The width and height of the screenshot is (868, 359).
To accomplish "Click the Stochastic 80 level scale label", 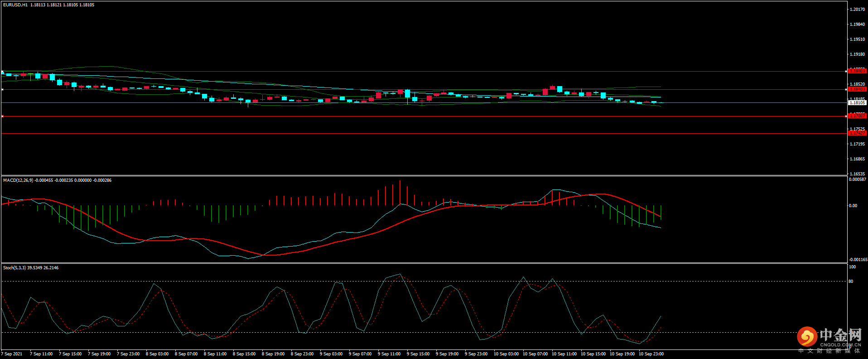I will click(851, 281).
